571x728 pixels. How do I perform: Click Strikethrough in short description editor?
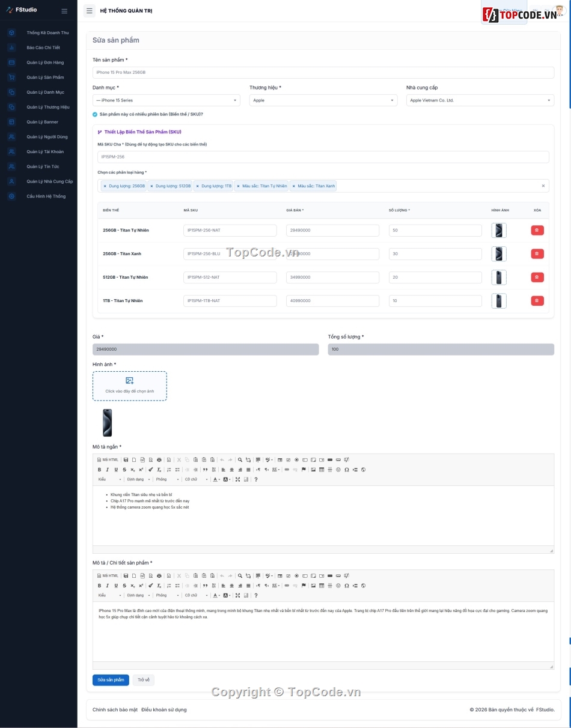pos(124,470)
